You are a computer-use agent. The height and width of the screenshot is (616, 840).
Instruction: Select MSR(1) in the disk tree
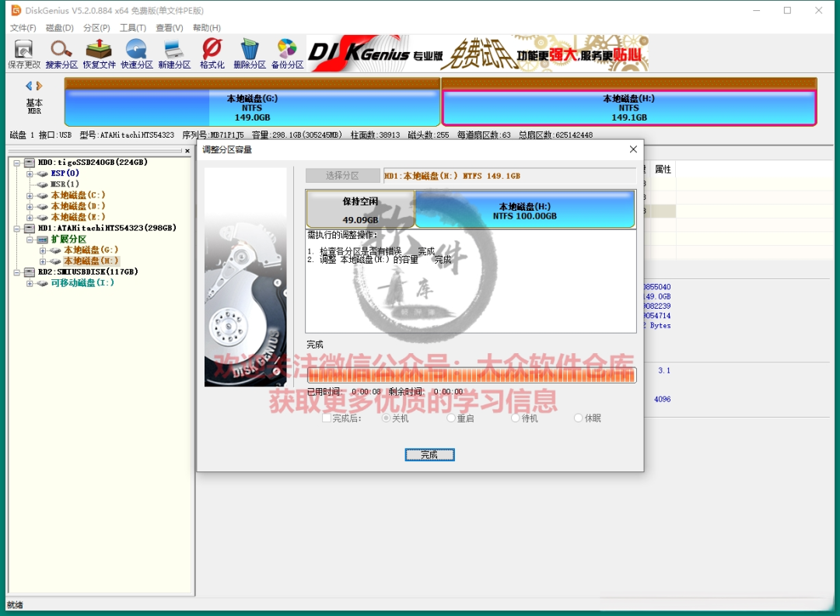[65, 184]
